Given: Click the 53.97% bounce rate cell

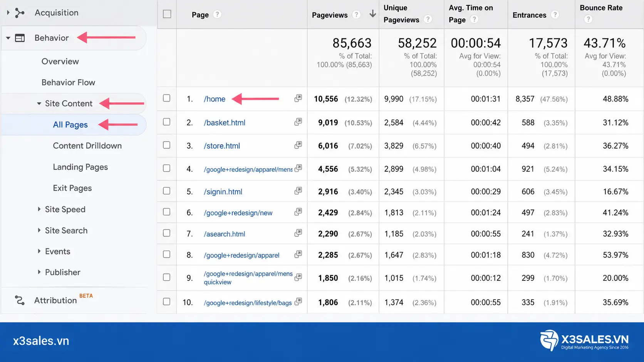Looking at the screenshot, I should (x=615, y=255).
